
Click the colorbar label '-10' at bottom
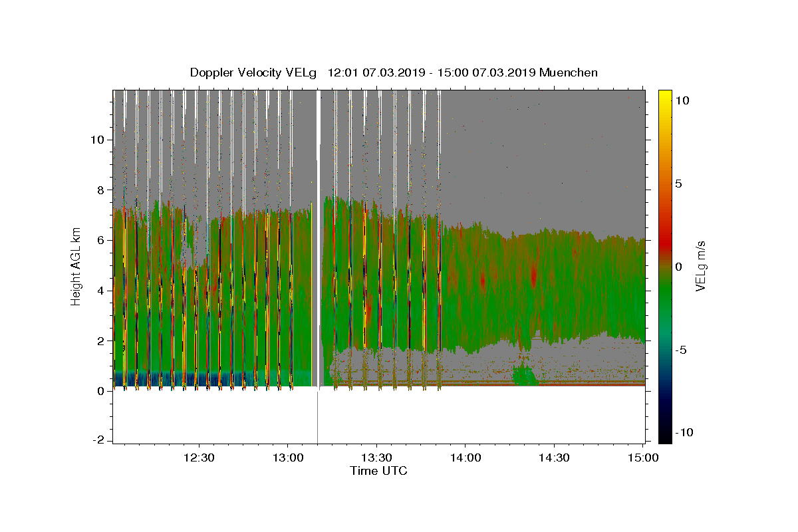(685, 433)
